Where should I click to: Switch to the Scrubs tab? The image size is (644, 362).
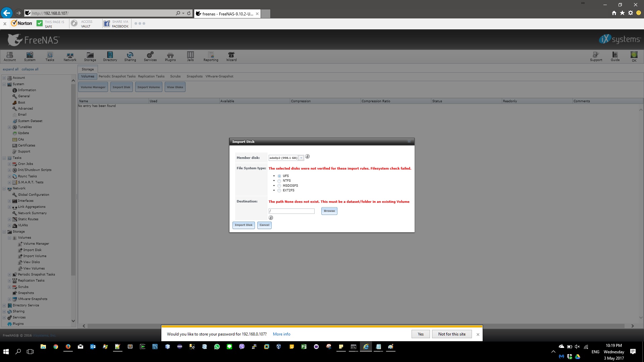(x=175, y=76)
